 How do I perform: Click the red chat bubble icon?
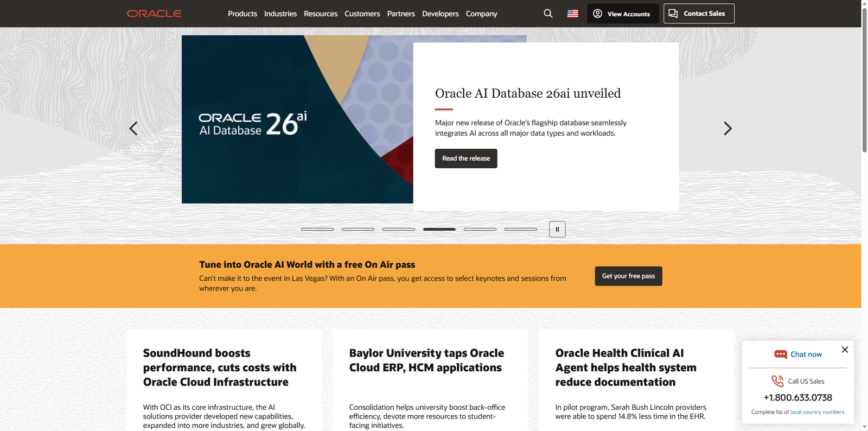click(x=781, y=354)
